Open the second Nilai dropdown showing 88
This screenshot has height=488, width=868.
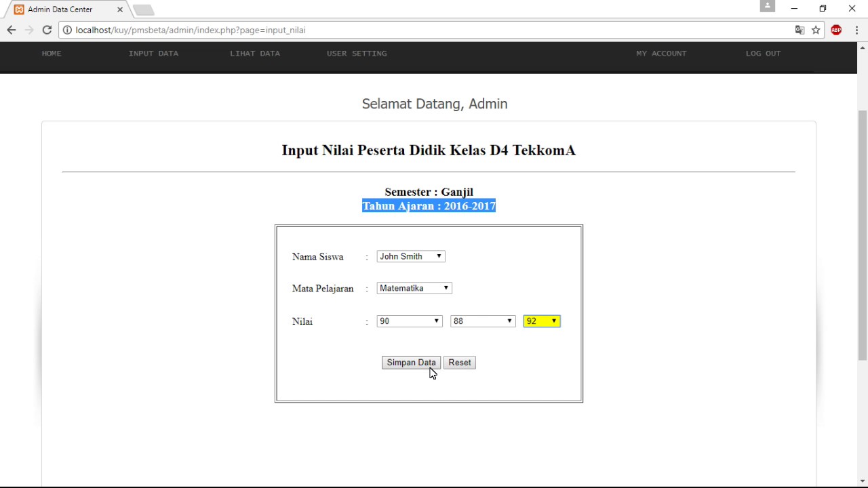tap(483, 321)
